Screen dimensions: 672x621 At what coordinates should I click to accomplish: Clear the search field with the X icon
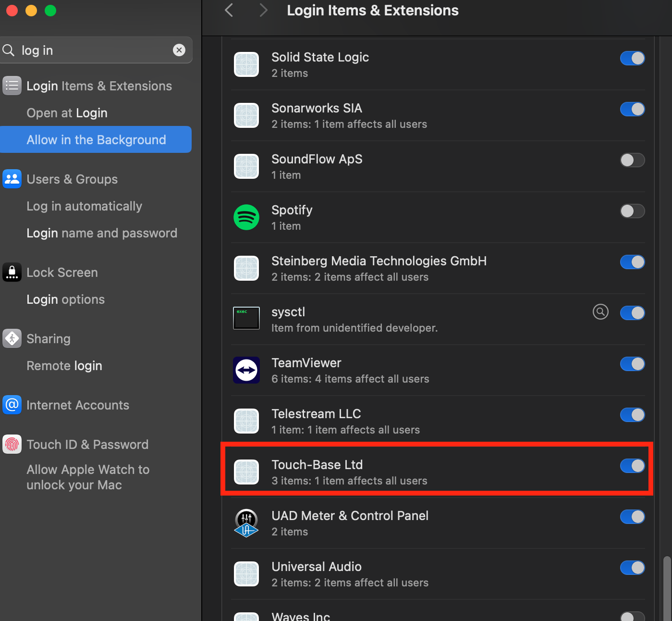pos(179,50)
